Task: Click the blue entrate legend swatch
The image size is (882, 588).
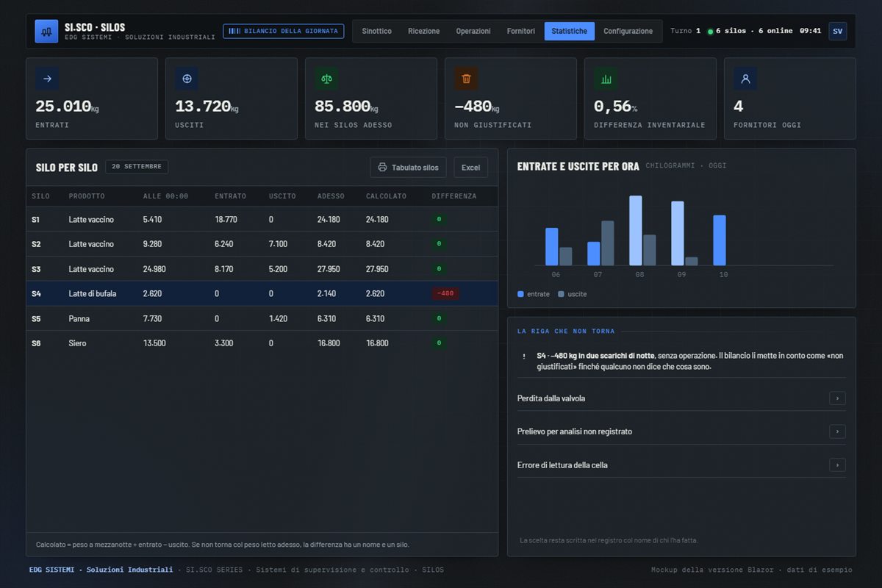Action: pyautogui.click(x=521, y=294)
